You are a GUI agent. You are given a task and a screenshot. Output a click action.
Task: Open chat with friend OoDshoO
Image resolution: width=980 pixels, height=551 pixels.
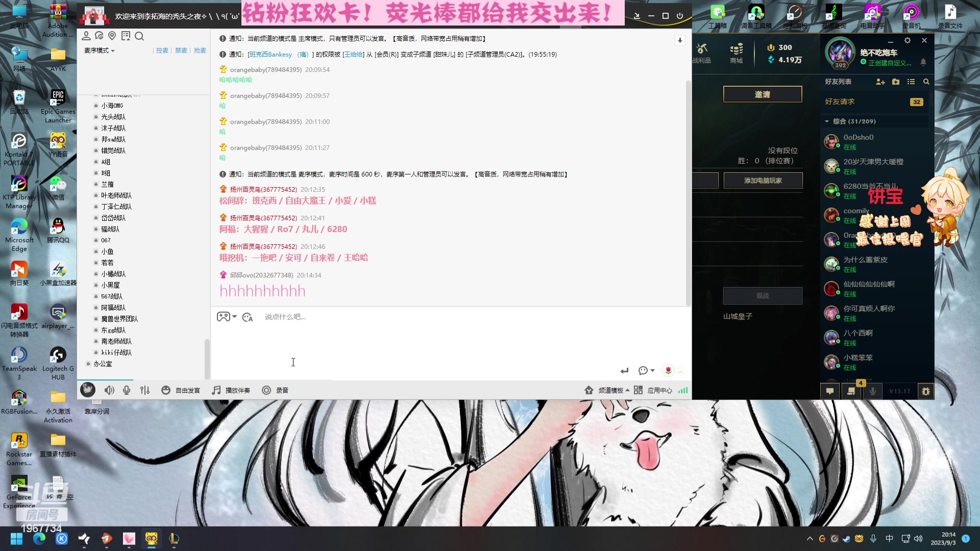[x=875, y=142]
